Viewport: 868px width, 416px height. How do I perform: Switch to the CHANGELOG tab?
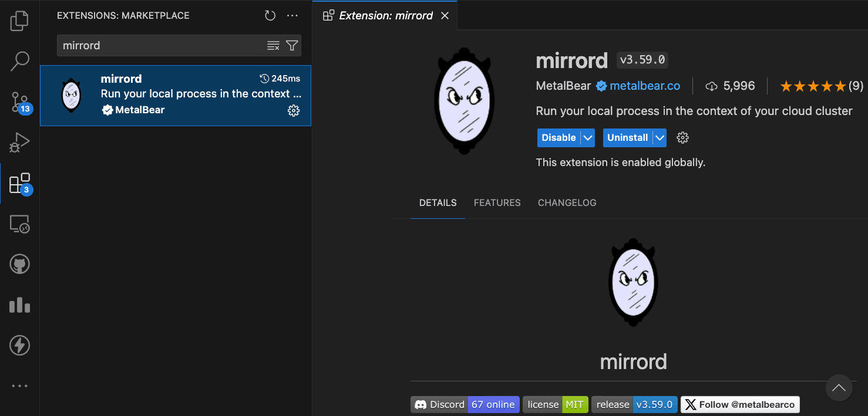[x=567, y=203]
